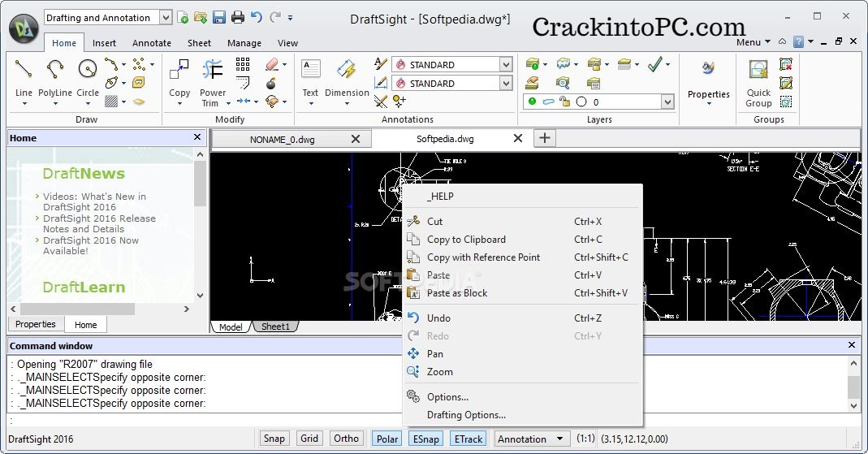Click the Text annotation tool
Image resolution: width=868 pixels, height=454 pixels.
[x=310, y=69]
